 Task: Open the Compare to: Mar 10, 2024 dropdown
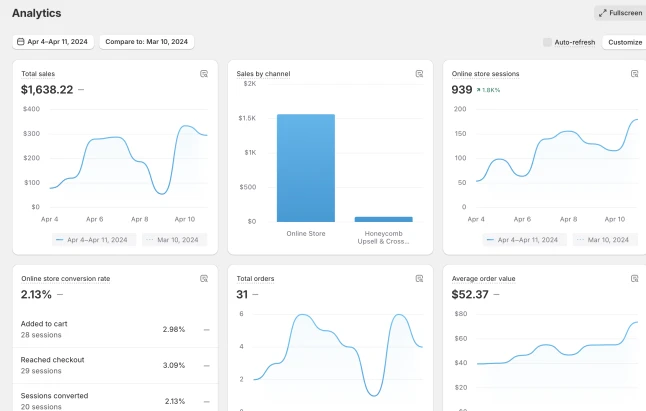pyautogui.click(x=147, y=42)
